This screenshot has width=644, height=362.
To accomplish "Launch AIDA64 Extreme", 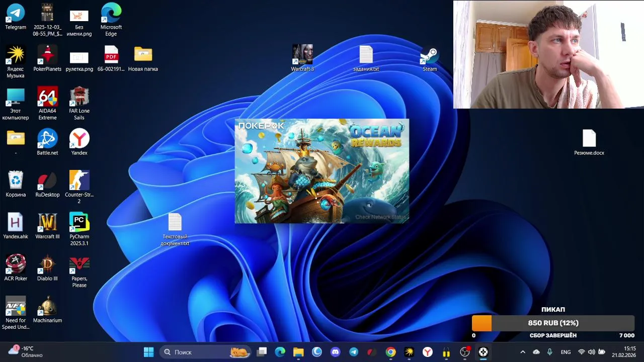I will tap(47, 104).
